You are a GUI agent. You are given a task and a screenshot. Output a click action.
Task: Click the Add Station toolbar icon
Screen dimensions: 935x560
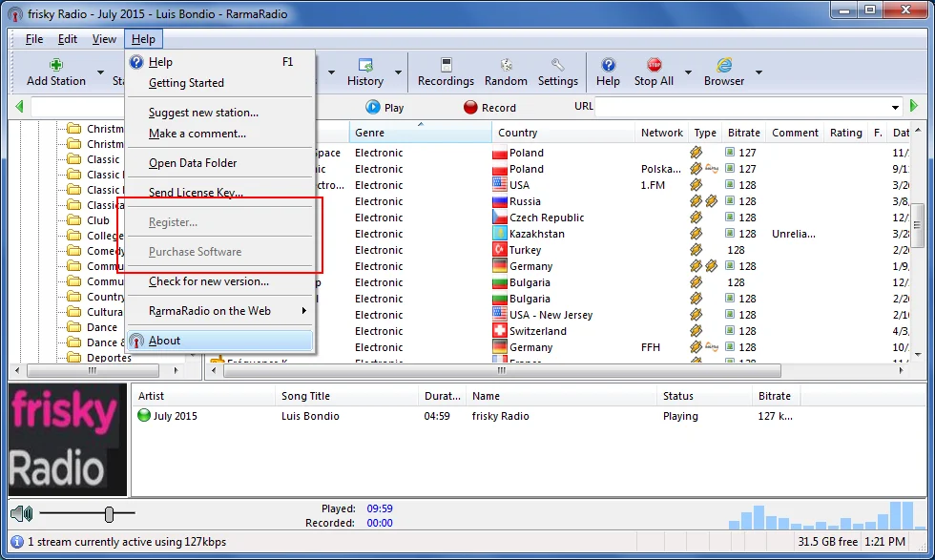point(56,65)
